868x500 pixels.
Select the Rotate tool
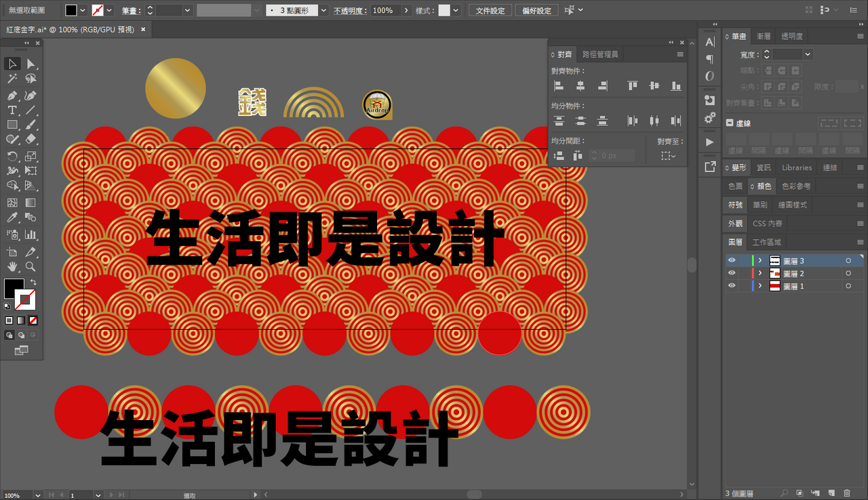[12, 157]
